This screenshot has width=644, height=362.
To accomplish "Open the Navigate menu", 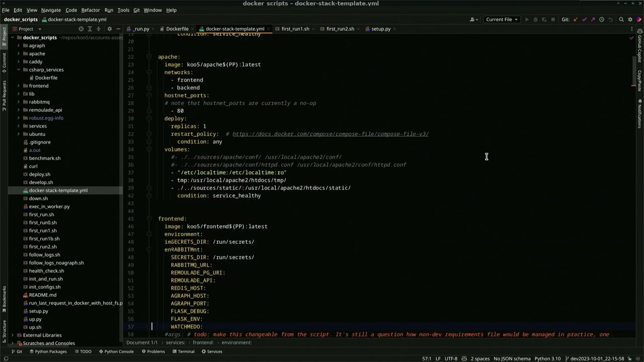I will click(x=51, y=10).
